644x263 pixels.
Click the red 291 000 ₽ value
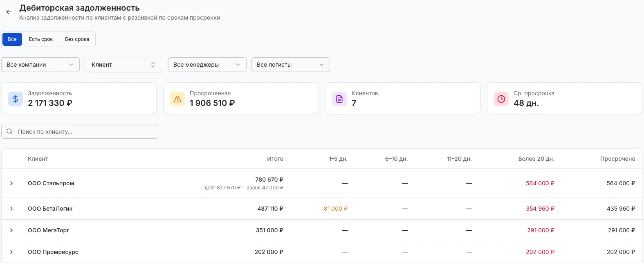[x=541, y=230]
